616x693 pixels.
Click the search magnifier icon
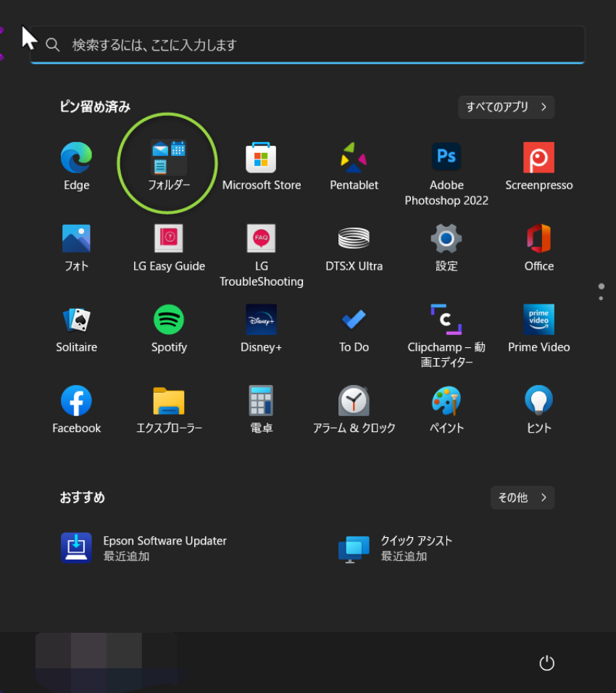(53, 45)
